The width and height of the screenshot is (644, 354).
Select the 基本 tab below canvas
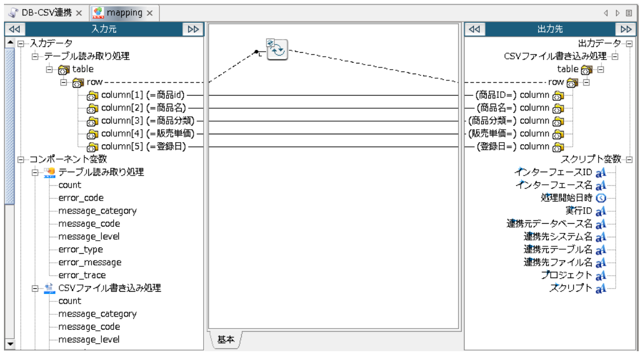click(x=226, y=340)
